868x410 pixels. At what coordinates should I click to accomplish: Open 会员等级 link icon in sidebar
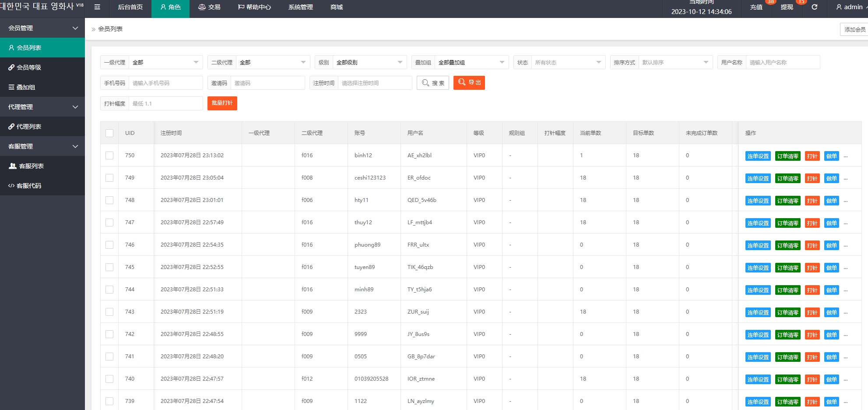(x=11, y=67)
